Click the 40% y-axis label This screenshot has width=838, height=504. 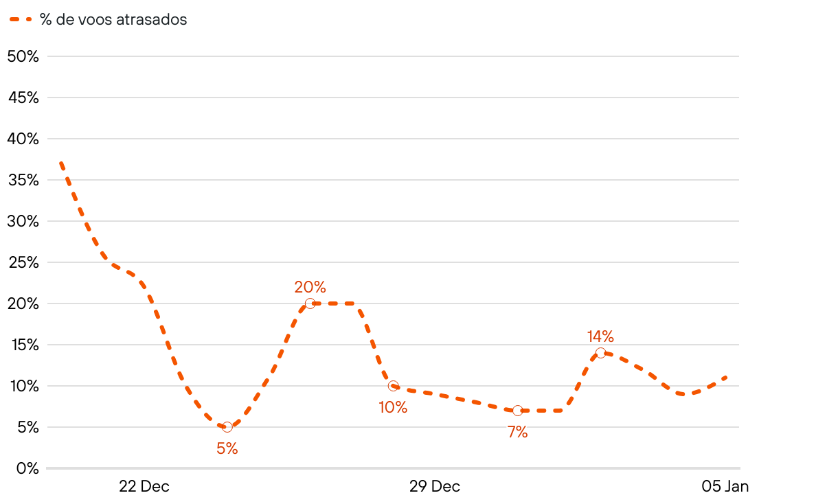23,139
